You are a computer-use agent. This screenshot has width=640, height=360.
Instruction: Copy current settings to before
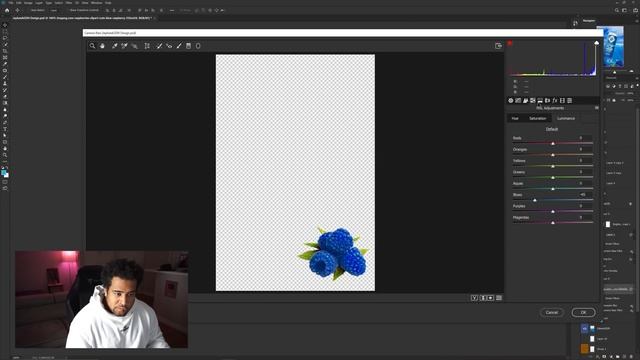491,298
